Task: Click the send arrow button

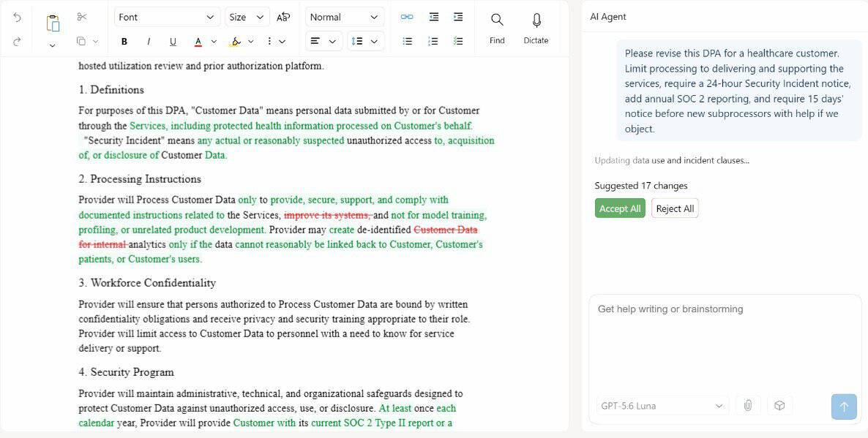Action: click(844, 407)
